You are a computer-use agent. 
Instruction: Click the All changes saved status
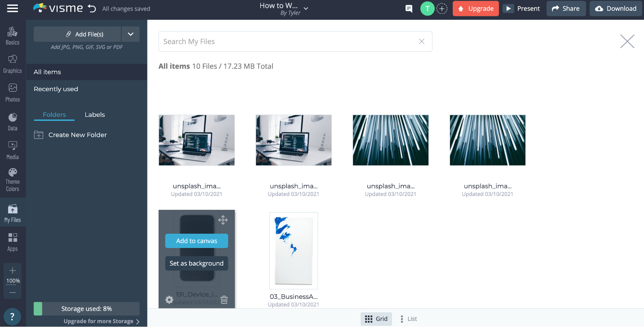coord(126,9)
